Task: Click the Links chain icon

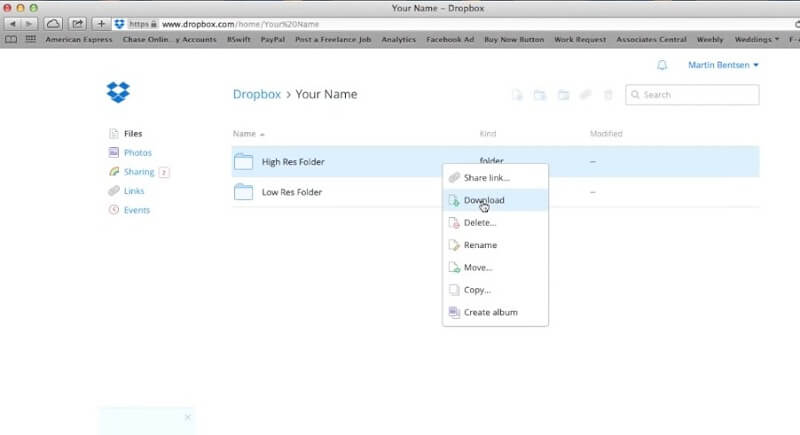Action: click(x=114, y=191)
